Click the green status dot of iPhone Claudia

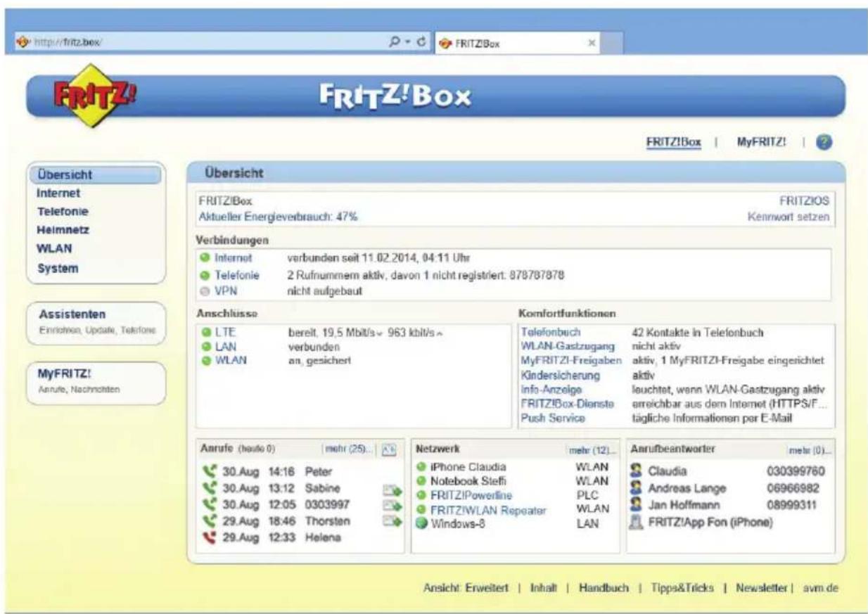pyautogui.click(x=421, y=468)
